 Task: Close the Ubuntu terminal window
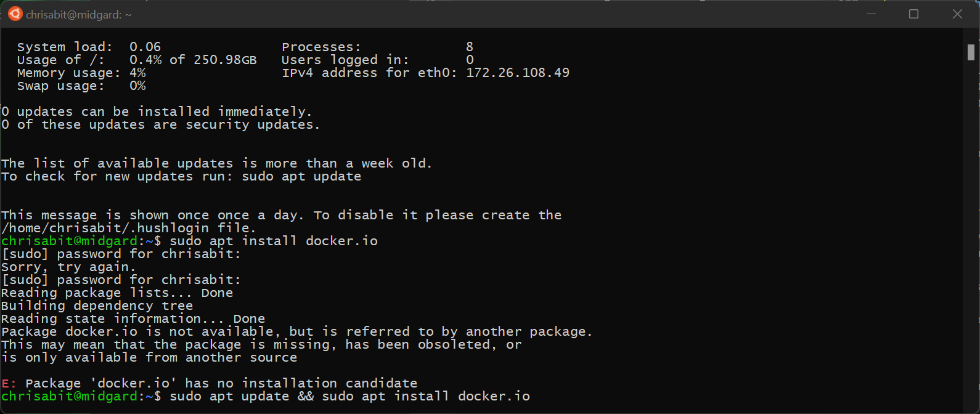tap(957, 14)
